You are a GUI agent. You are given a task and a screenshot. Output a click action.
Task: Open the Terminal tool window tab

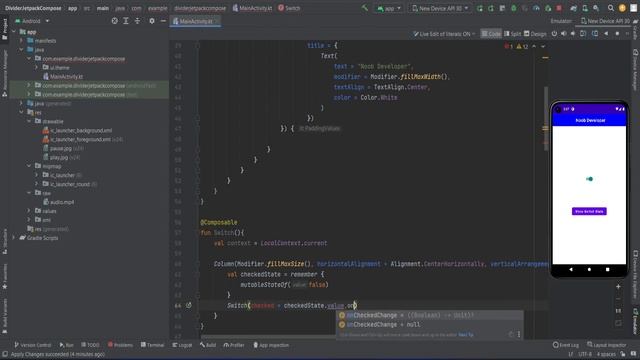pos(152,345)
